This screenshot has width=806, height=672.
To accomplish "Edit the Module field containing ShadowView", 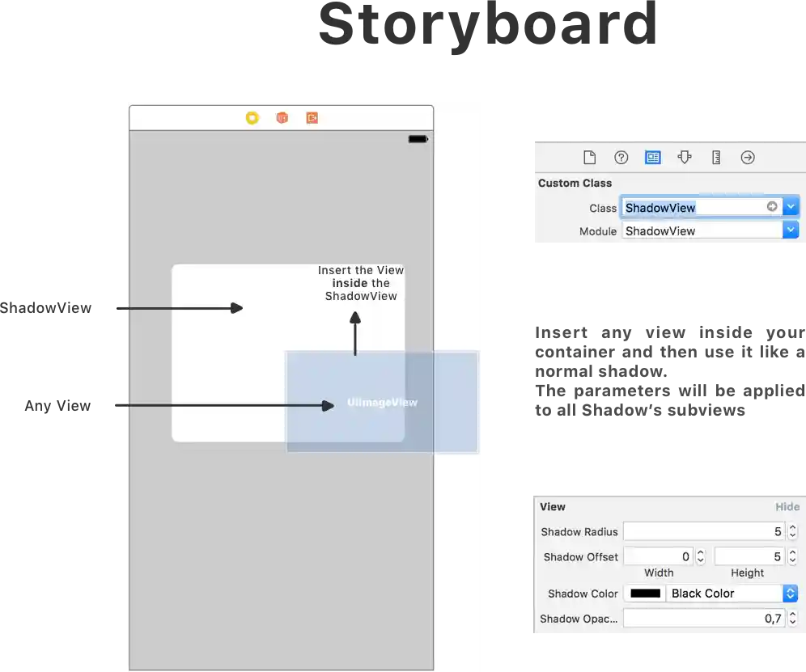I will click(702, 230).
